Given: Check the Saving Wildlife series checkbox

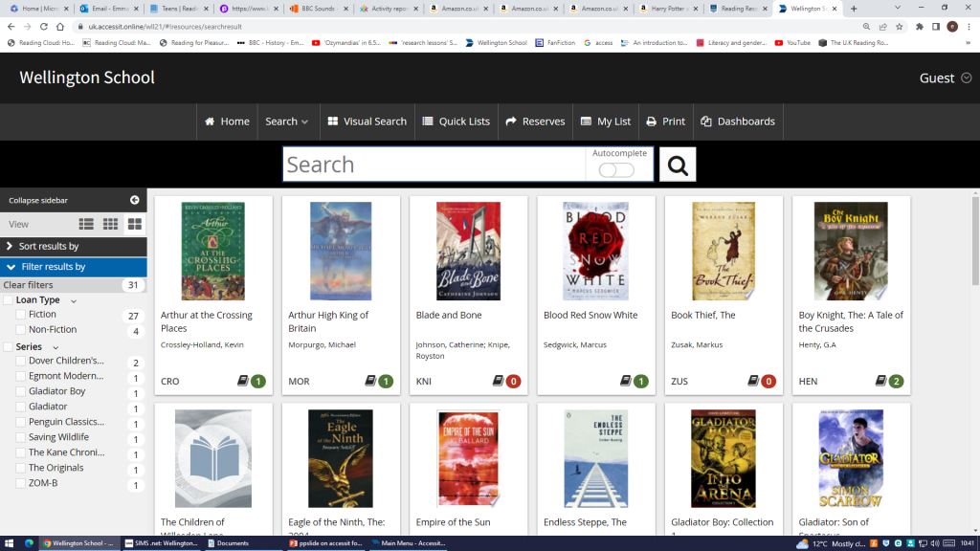Looking at the screenshot, I should [x=21, y=437].
